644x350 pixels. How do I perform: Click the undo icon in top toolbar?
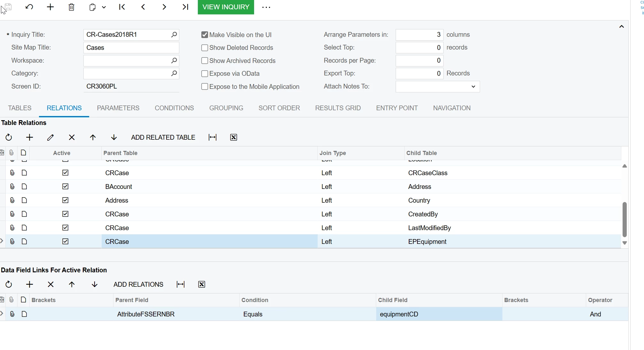point(29,7)
